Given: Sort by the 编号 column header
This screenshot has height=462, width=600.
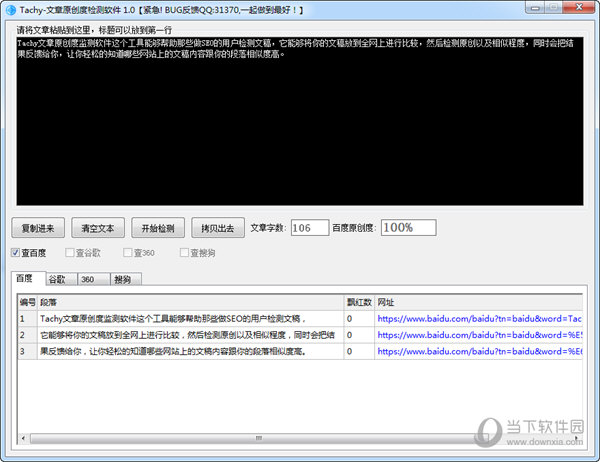Looking at the screenshot, I should [28, 302].
